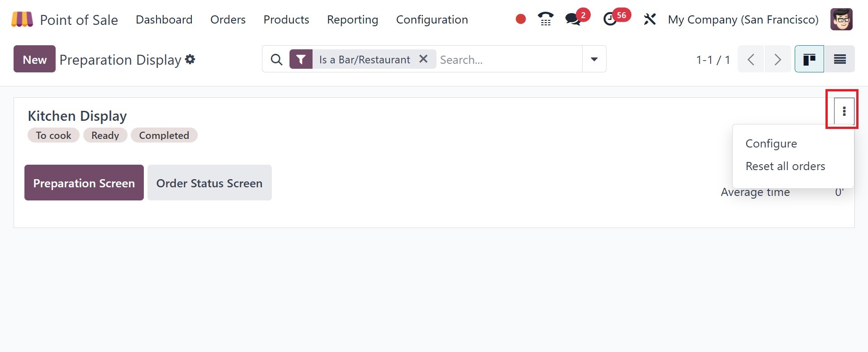Open the Preparation Screen

point(84,183)
